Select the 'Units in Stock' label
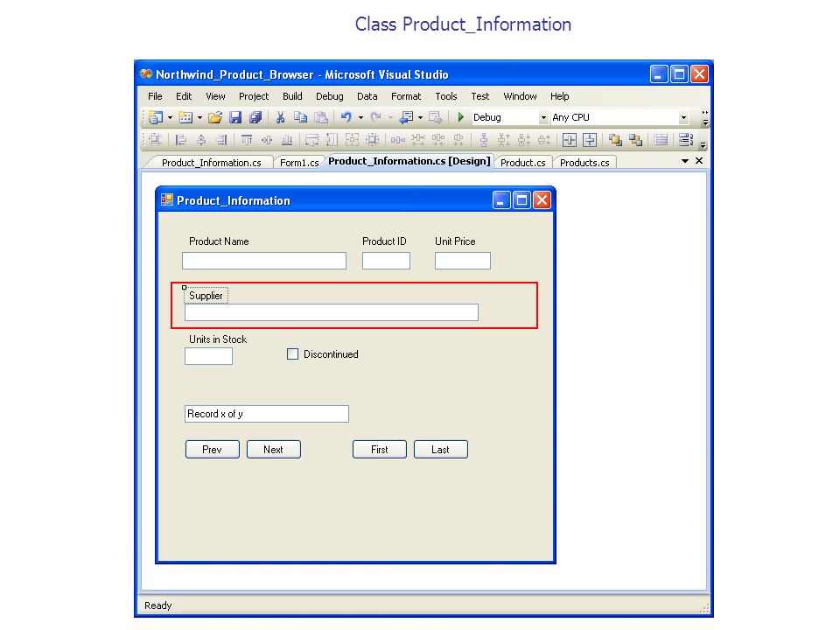Screen dimensions: 840x630 click(x=218, y=339)
